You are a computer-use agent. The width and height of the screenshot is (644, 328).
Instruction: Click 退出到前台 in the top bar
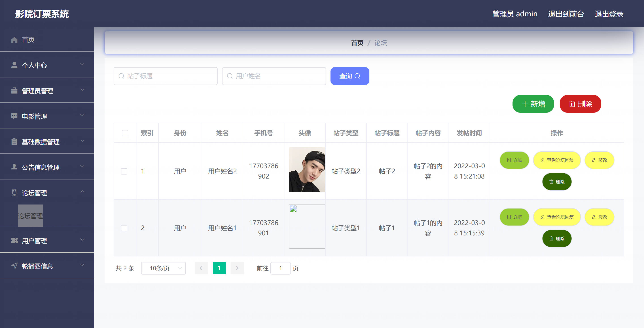click(x=566, y=14)
